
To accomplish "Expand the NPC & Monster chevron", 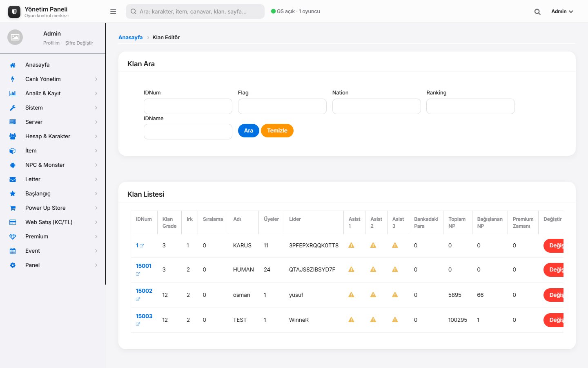I will tap(96, 165).
